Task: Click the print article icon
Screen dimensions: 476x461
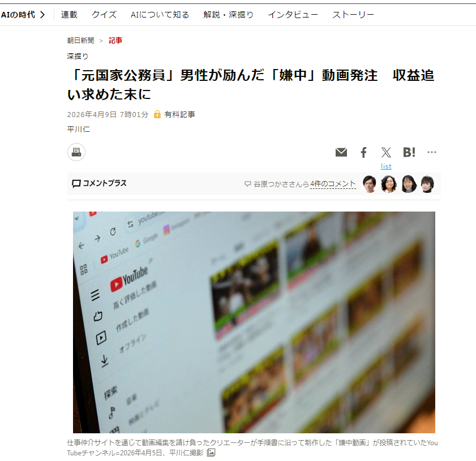Action: 76,152
